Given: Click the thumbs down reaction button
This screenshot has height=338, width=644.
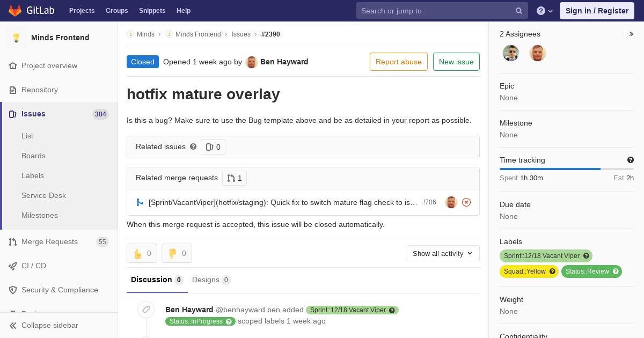Looking at the screenshot, I should 177,253.
